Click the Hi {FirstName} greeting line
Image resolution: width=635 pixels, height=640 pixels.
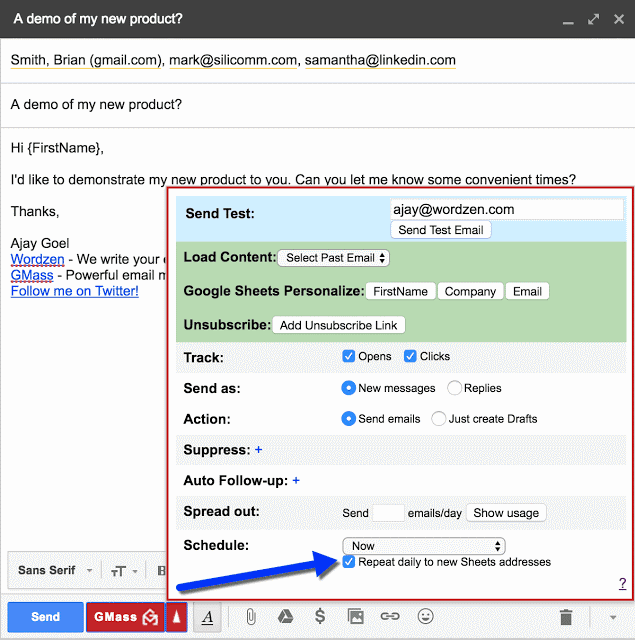57,148
